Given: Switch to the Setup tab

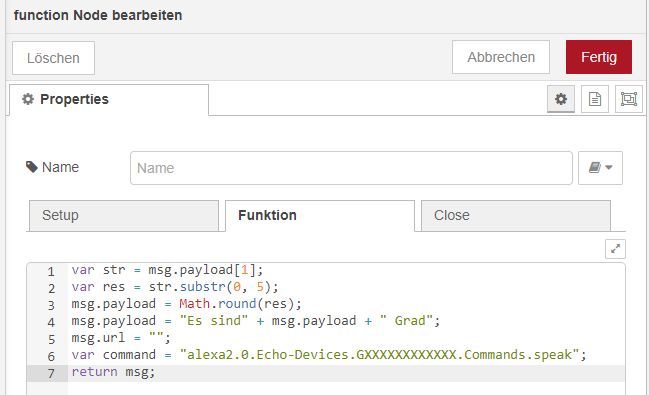Looking at the screenshot, I should 124,215.
